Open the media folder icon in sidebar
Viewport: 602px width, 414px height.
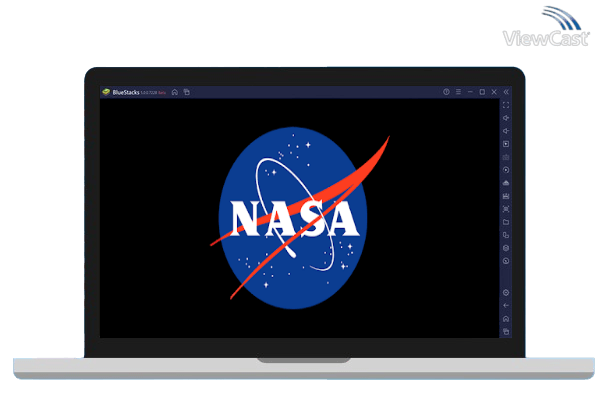[506, 222]
